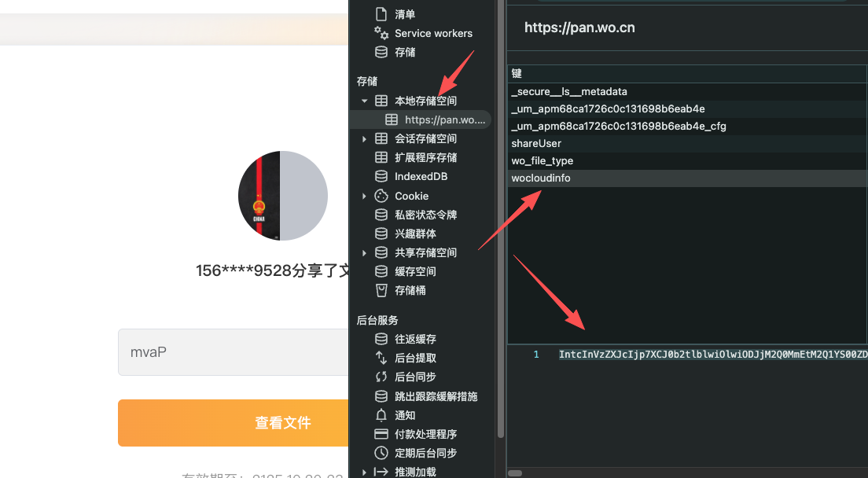Open IndexedDB storage entry
This screenshot has width=868, height=478.
421,177
